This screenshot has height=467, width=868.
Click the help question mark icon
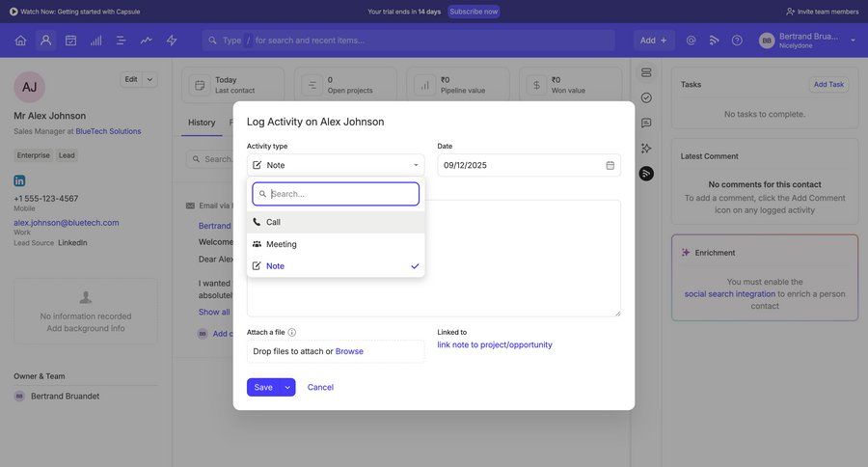click(737, 41)
